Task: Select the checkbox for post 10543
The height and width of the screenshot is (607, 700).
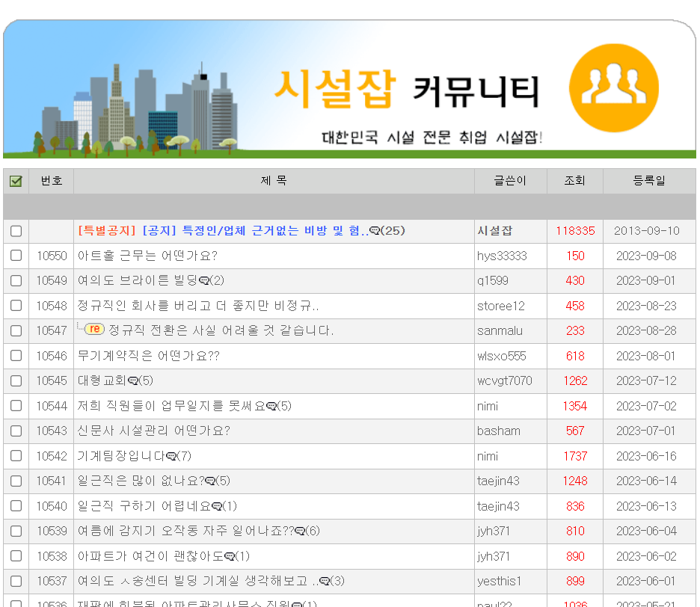Action: click(x=16, y=431)
